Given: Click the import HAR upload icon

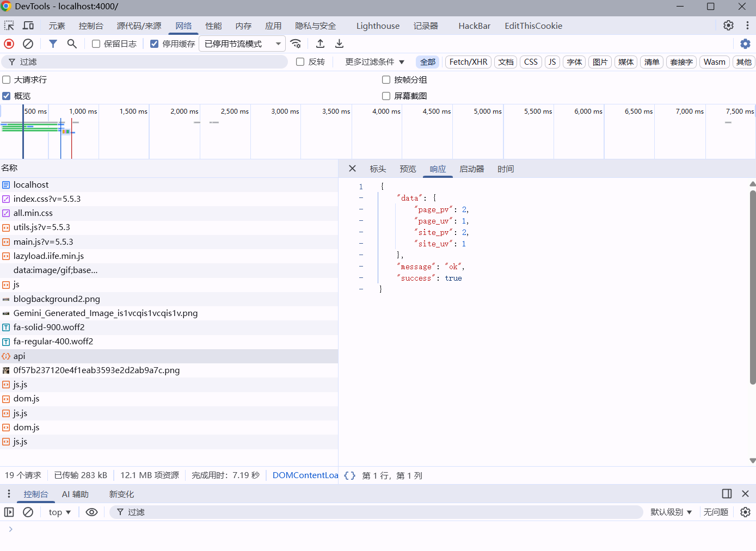Looking at the screenshot, I should tap(320, 44).
